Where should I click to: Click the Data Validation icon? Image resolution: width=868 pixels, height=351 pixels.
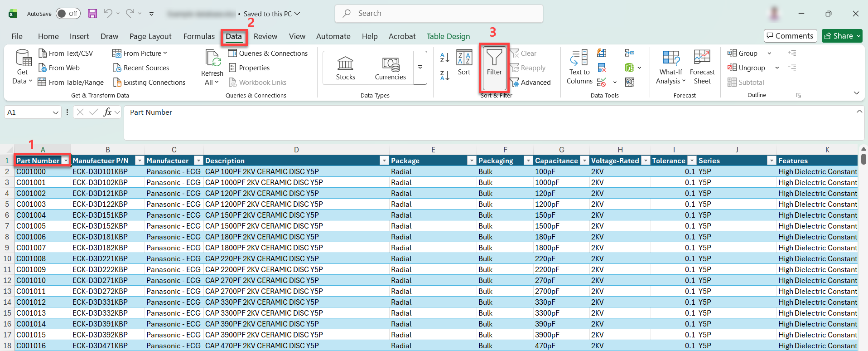click(602, 82)
